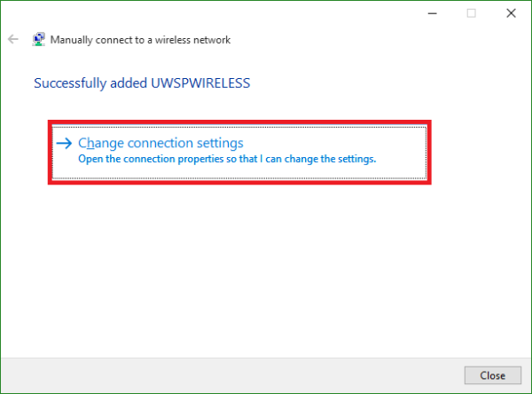Viewport: 532px width, 394px height.
Task: Close the wizard with the Close button
Action: tap(493, 375)
